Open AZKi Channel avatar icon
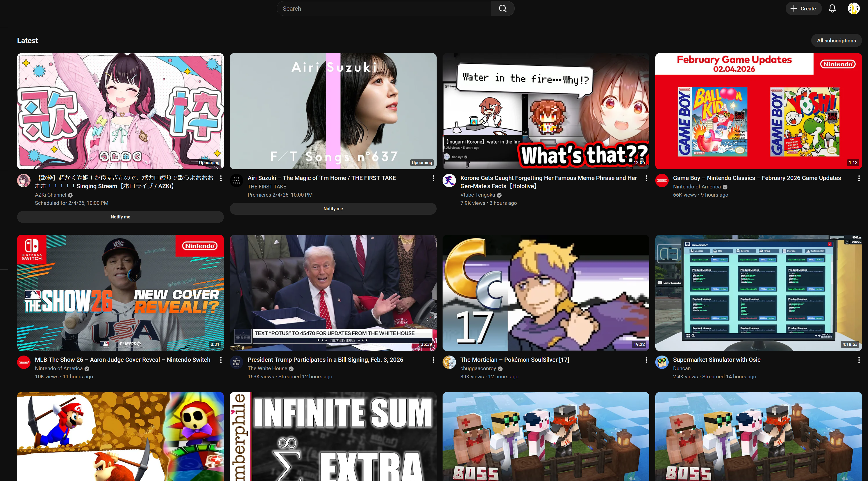The width and height of the screenshot is (868, 481). coord(24,181)
